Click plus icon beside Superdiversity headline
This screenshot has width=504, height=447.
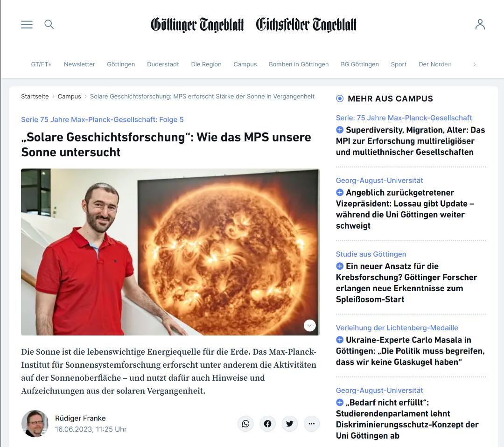click(x=340, y=130)
